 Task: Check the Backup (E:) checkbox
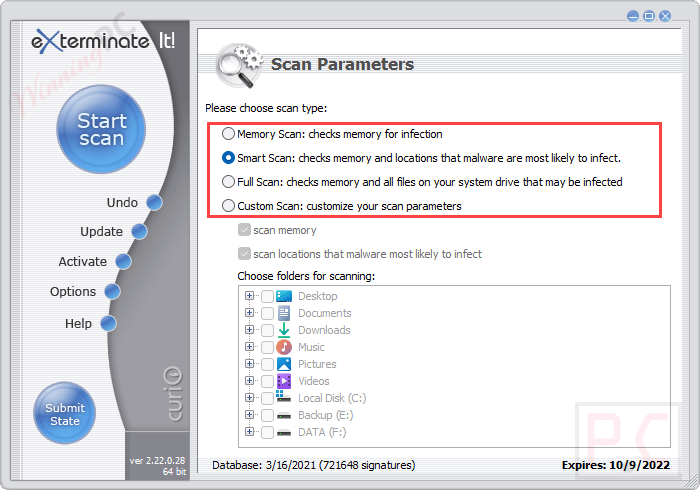(x=267, y=415)
